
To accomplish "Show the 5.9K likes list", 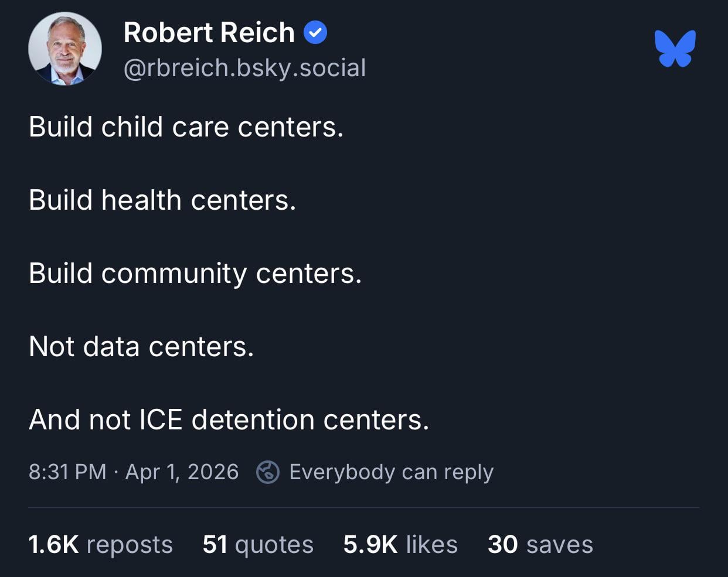I will pyautogui.click(x=400, y=544).
